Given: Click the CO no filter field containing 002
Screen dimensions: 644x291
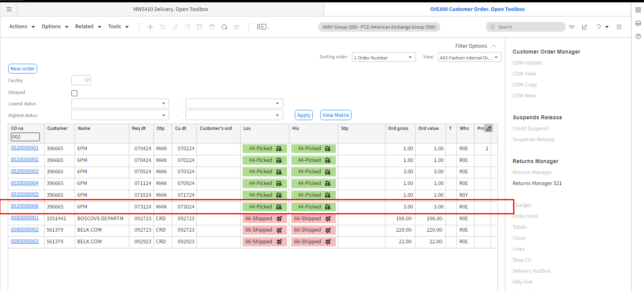Looking at the screenshot, I should [25, 137].
